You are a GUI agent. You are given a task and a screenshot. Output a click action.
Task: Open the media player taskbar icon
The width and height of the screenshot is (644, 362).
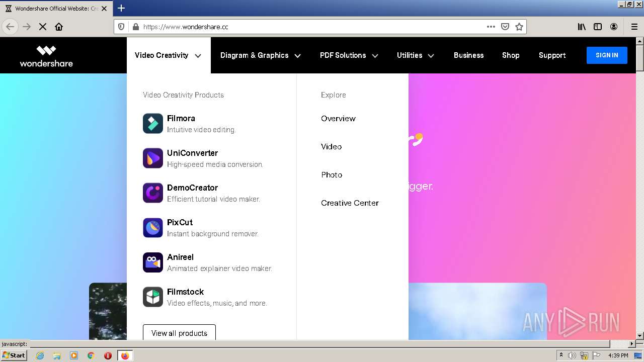click(74, 355)
